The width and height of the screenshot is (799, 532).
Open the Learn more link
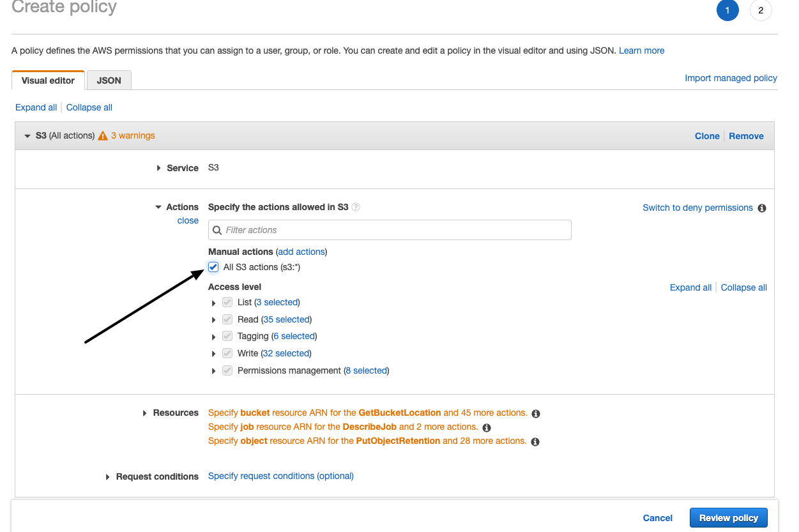(642, 50)
